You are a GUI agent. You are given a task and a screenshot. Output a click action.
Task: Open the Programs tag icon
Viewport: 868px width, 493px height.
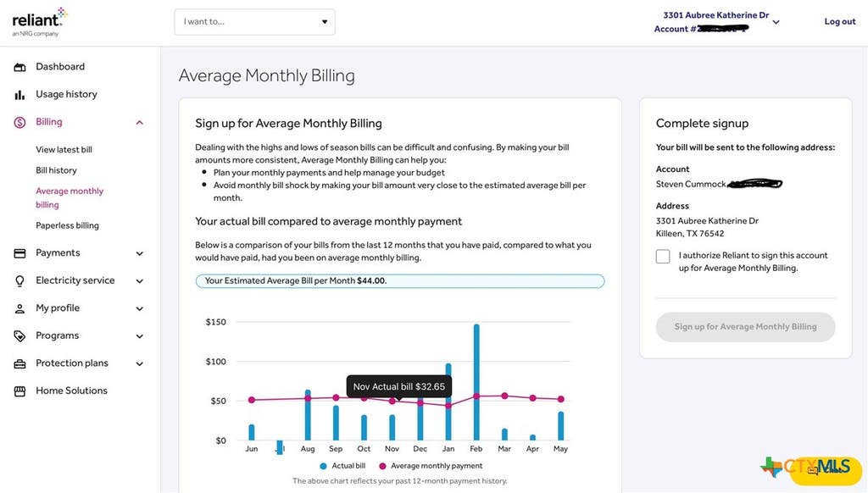pos(20,335)
